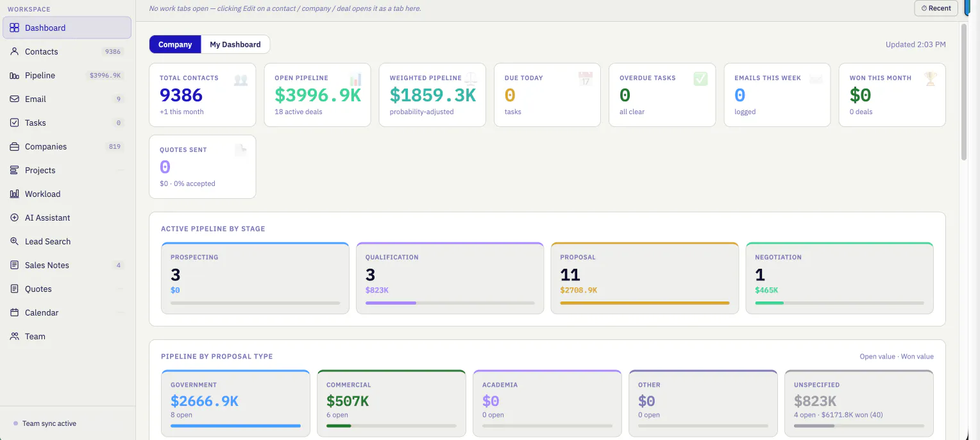Click the '$0 · 0% accepted' quotes text
Viewport: 980px width, 440px height.
click(x=187, y=183)
